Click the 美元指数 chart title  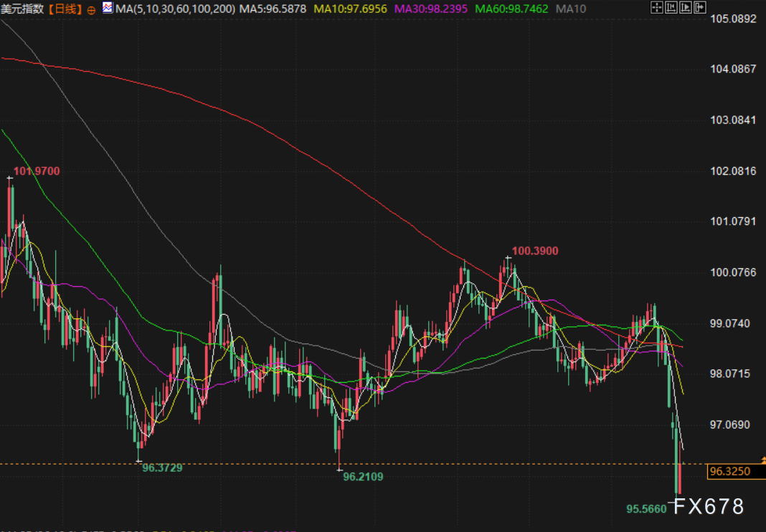pyautogui.click(x=22, y=9)
